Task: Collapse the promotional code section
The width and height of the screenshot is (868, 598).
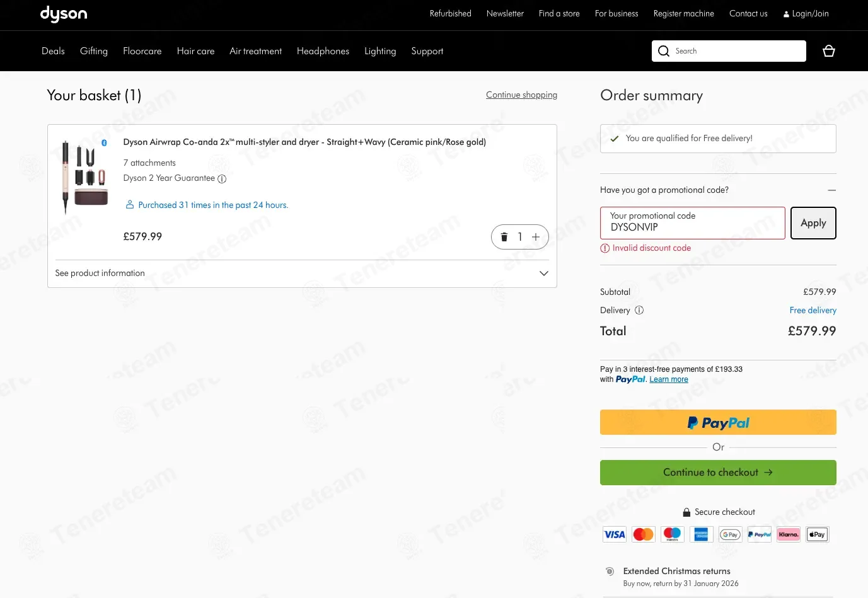Action: click(x=831, y=190)
